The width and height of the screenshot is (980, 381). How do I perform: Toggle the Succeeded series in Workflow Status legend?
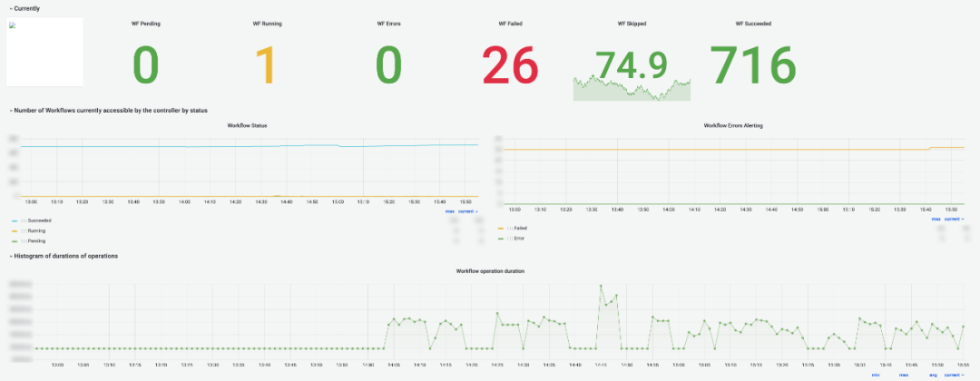(38, 220)
